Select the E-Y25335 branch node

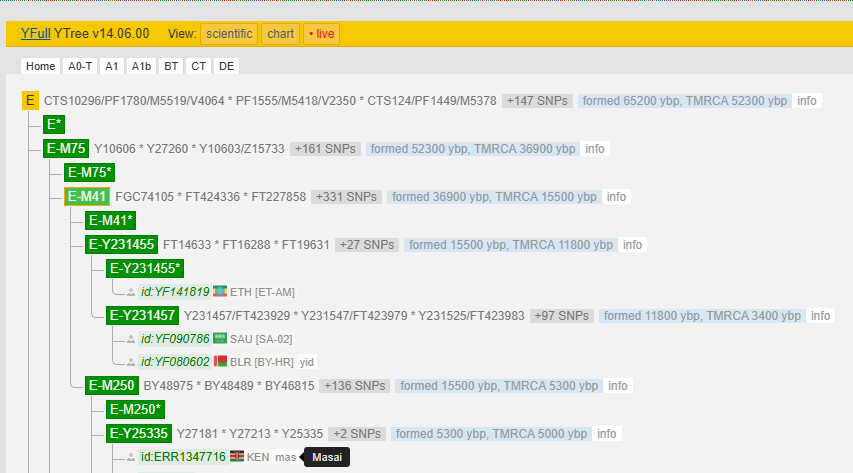coord(139,434)
